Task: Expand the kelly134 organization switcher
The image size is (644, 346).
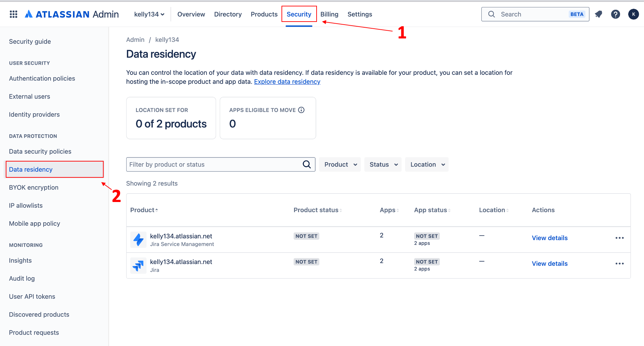Action: [149, 14]
